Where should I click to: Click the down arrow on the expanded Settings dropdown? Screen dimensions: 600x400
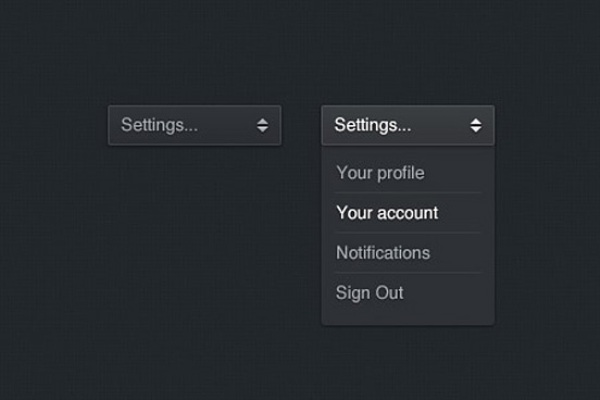476,130
